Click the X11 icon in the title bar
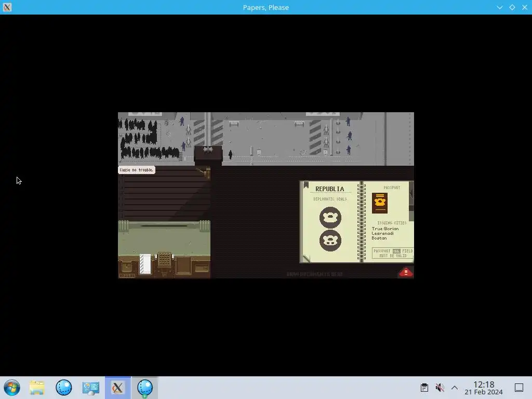532x399 pixels. (x=7, y=7)
